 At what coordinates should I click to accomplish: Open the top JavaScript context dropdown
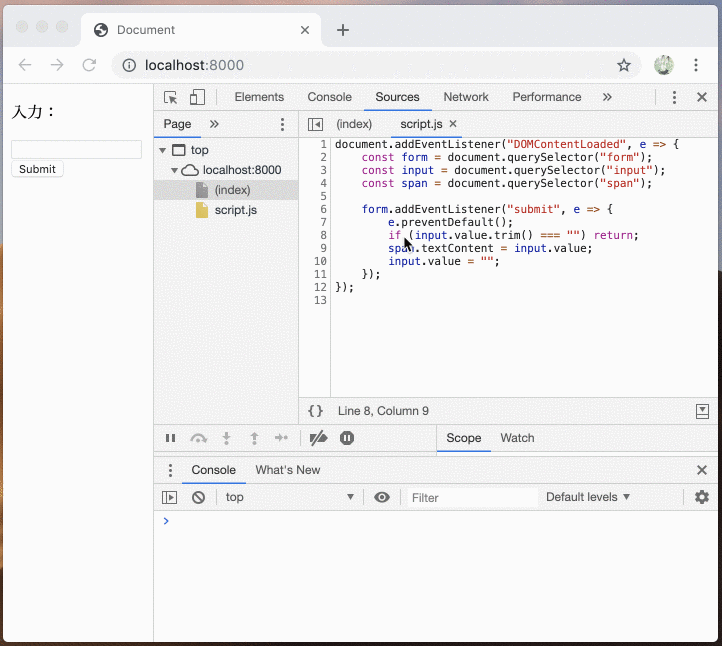pos(290,497)
